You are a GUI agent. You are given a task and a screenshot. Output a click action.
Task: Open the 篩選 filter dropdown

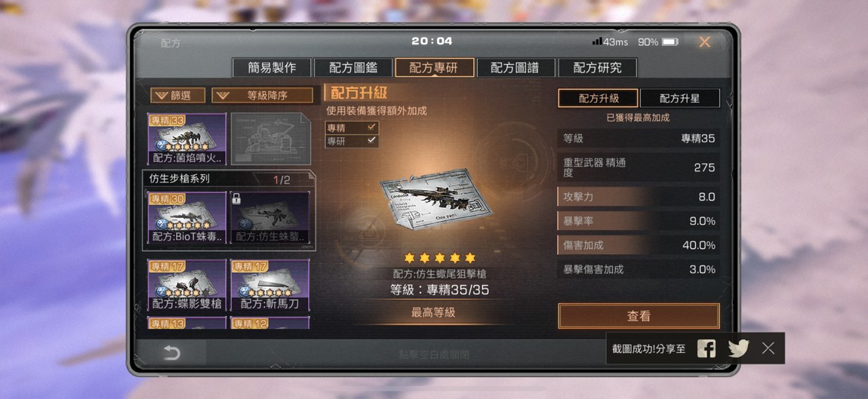pyautogui.click(x=177, y=95)
